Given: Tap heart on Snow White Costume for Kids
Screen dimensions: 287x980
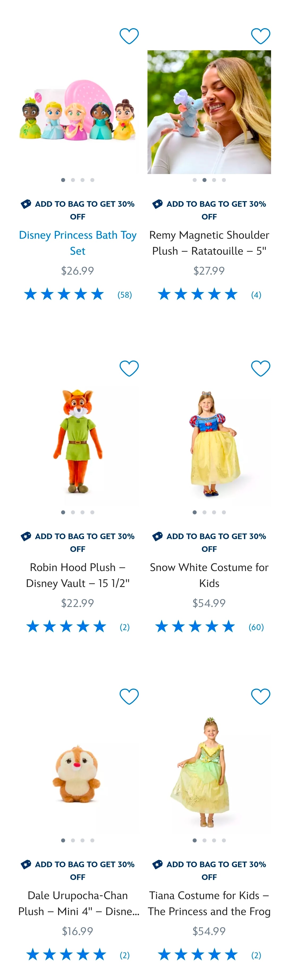Looking at the screenshot, I should click(x=260, y=368).
